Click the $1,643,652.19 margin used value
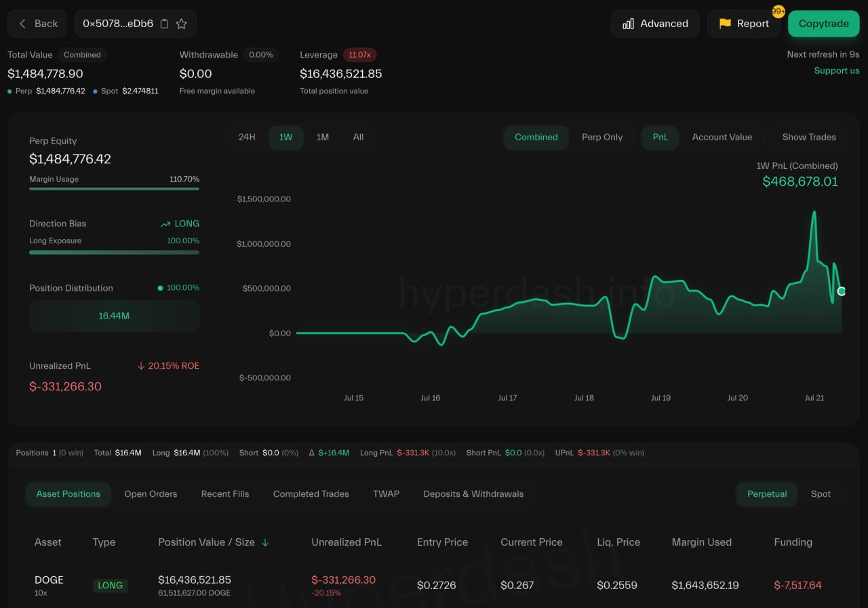The height and width of the screenshot is (608, 868). (x=705, y=585)
